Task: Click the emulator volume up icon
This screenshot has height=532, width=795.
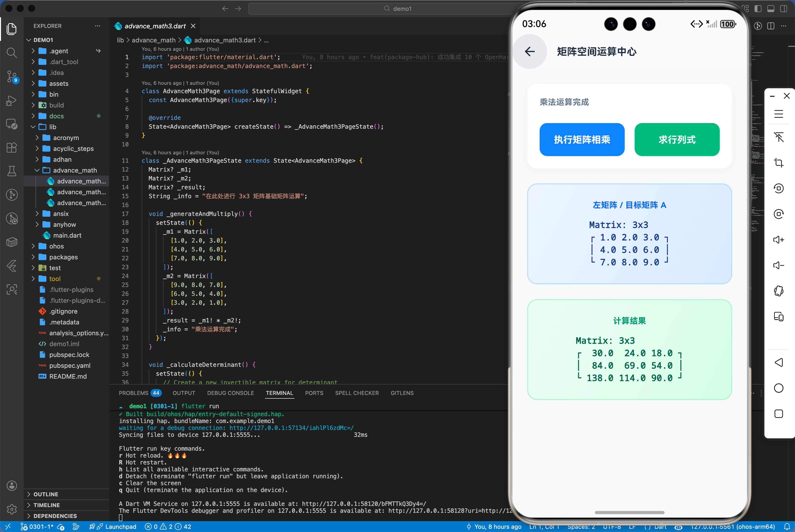Action: coord(778,240)
